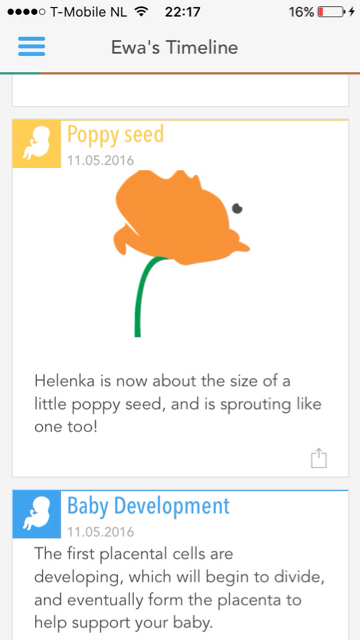
Task: Tap the Helenka poppy seed description text
Action: coord(178,404)
